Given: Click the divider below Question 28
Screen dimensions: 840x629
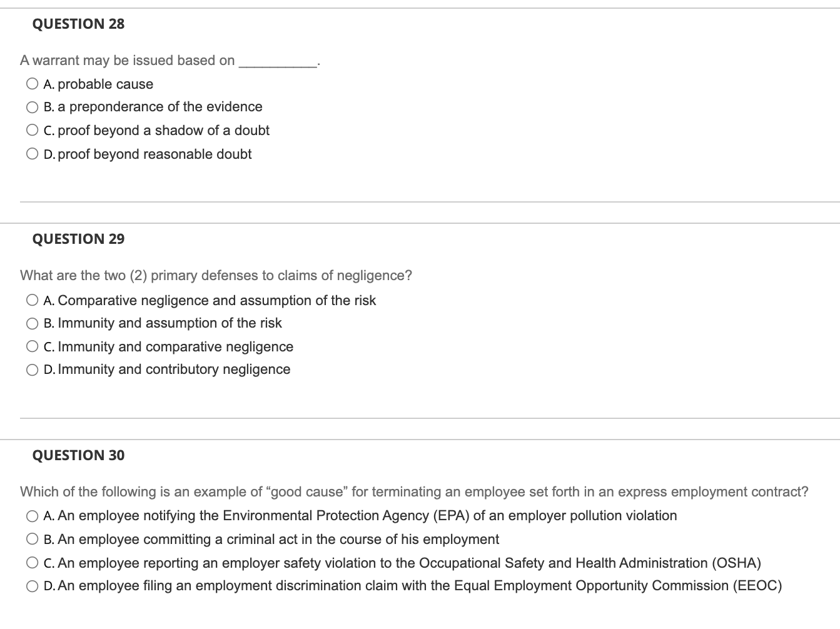Looking at the screenshot, I should tap(419, 201).
